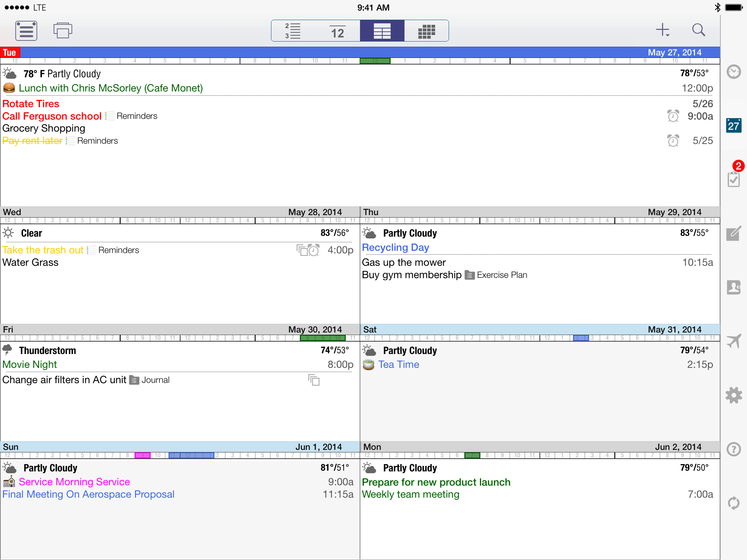The image size is (747, 560).
Task: Open the hamburger menu icon
Action: coord(26,31)
